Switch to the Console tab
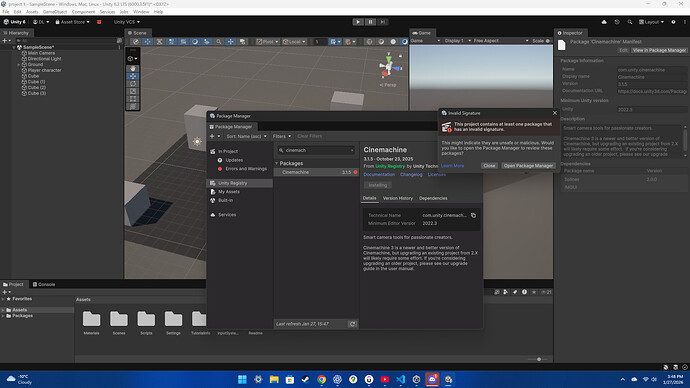 pos(44,284)
